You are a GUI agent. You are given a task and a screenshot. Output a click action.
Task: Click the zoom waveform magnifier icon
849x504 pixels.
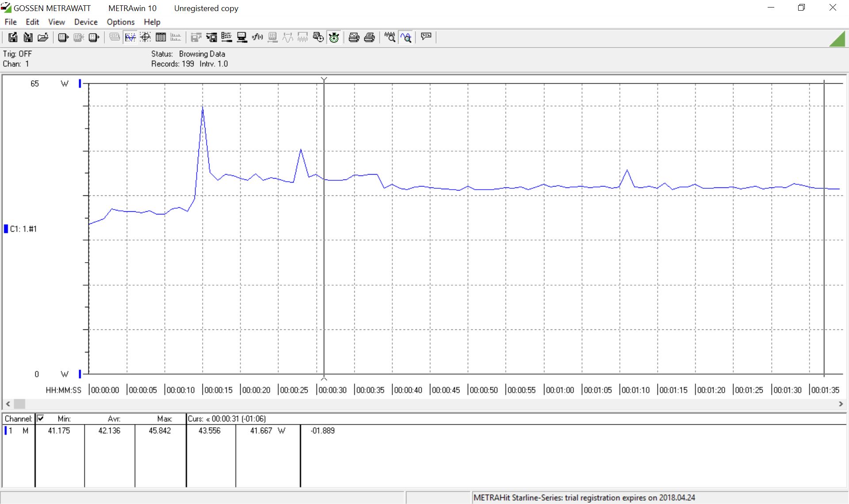point(406,38)
